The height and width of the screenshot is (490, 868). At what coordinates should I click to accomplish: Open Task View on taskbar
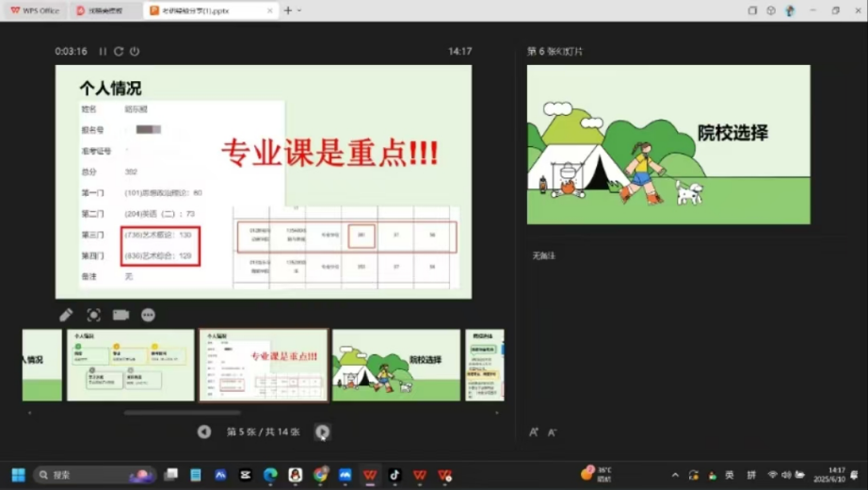(171, 475)
